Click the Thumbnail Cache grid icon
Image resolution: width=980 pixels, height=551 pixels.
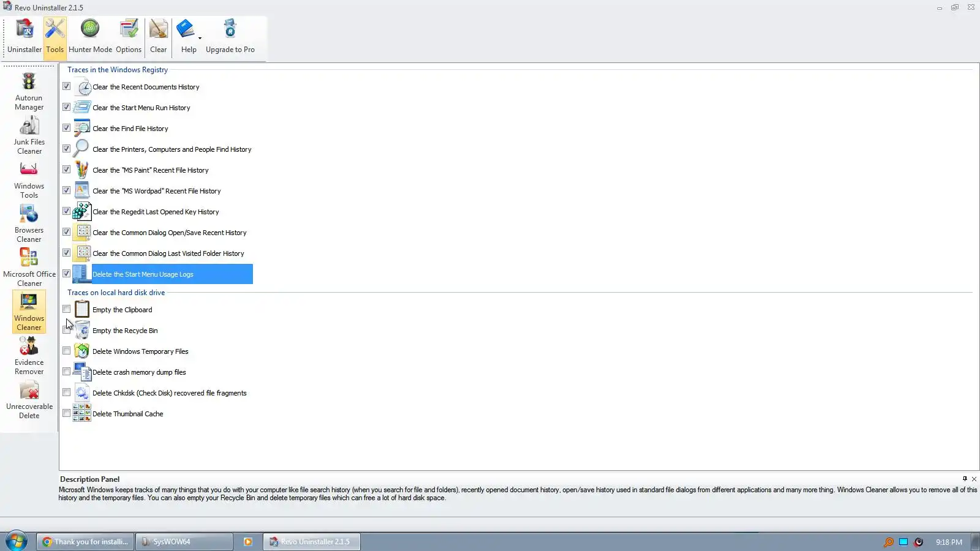pyautogui.click(x=82, y=413)
